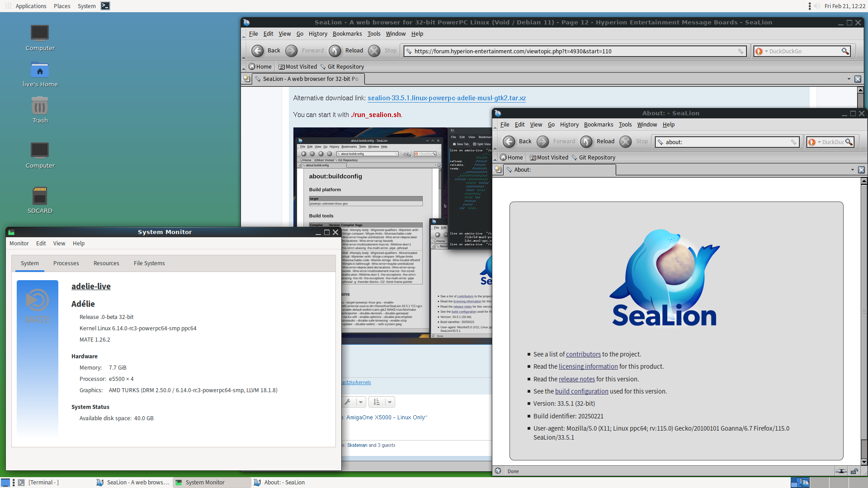
Task: Expand tab list dropdown in About window
Action: pos(853,170)
